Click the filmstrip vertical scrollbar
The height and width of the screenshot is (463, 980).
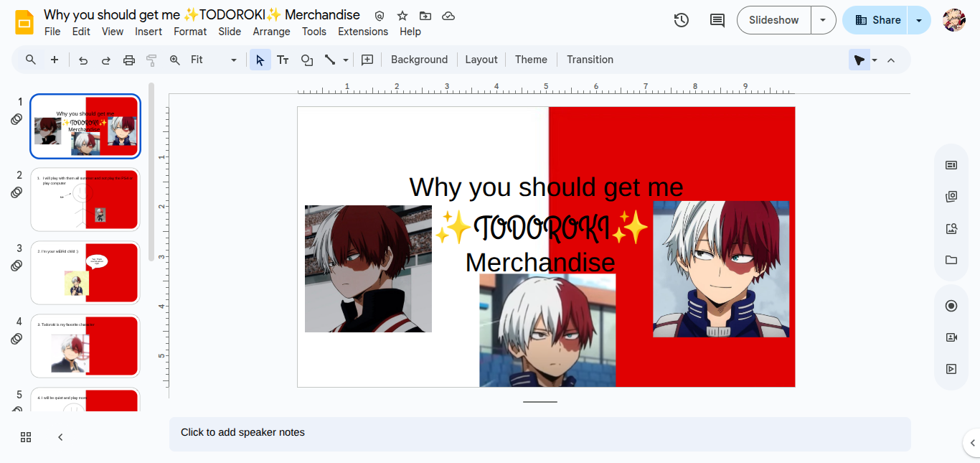coord(151,172)
